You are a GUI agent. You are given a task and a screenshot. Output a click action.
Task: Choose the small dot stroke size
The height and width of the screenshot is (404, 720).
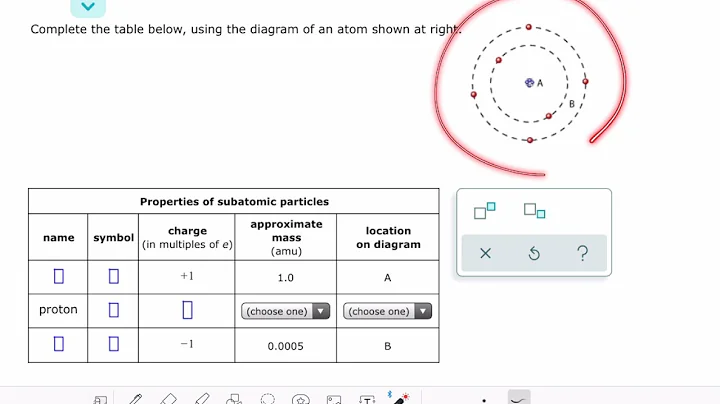pyautogui.click(x=484, y=400)
